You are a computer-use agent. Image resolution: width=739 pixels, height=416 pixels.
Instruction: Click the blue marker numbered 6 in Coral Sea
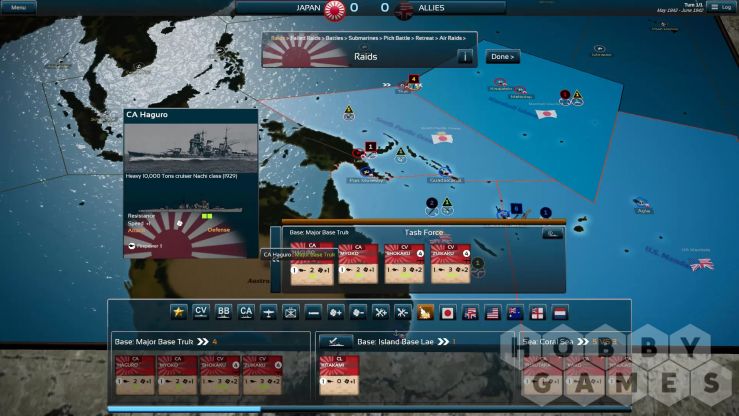pyautogui.click(x=517, y=208)
